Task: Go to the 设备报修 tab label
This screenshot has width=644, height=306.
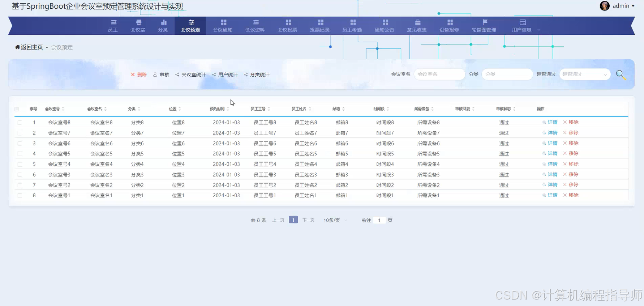Action: click(449, 30)
